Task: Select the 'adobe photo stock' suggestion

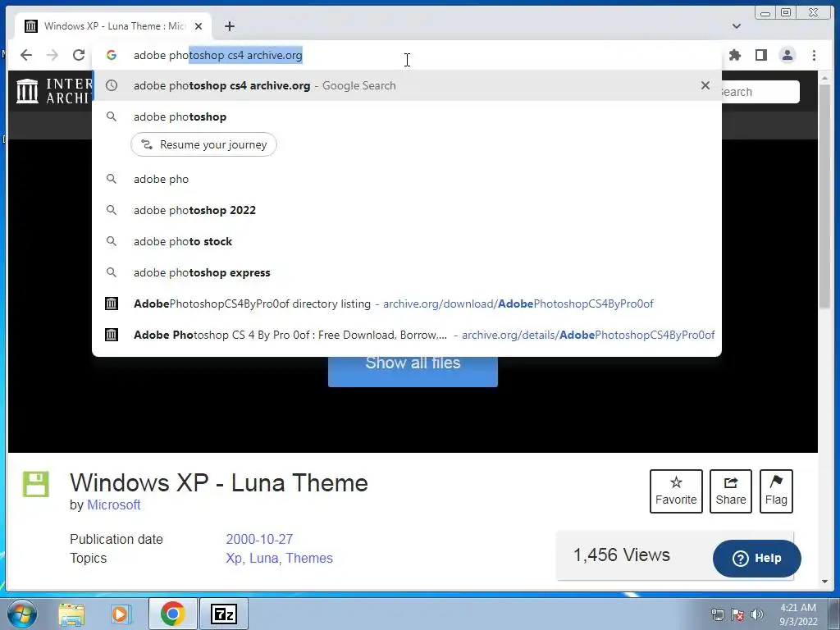Action: coord(407,241)
